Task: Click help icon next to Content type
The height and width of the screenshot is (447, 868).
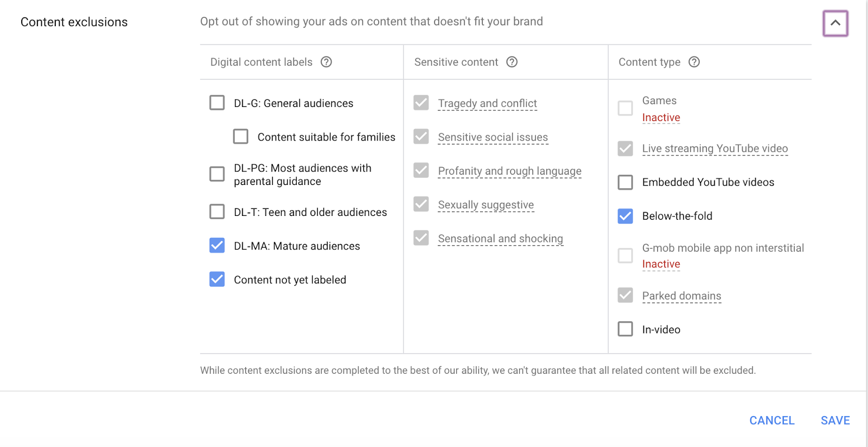Action: pos(694,62)
